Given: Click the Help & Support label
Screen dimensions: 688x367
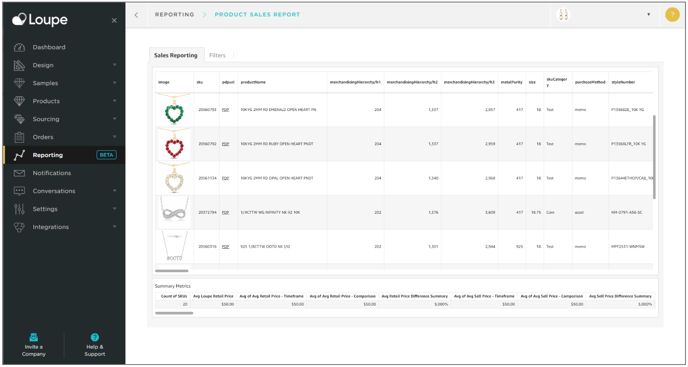Looking at the screenshot, I should 95,350.
